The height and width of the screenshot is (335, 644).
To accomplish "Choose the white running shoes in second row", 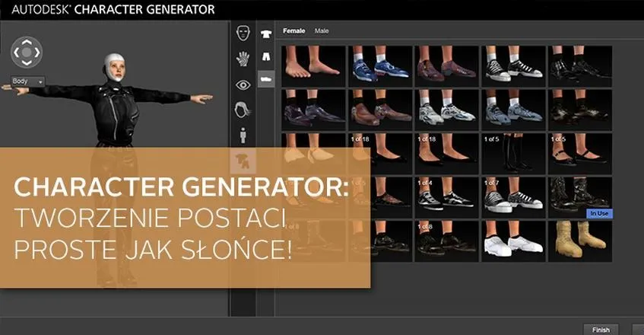I will point(447,110).
